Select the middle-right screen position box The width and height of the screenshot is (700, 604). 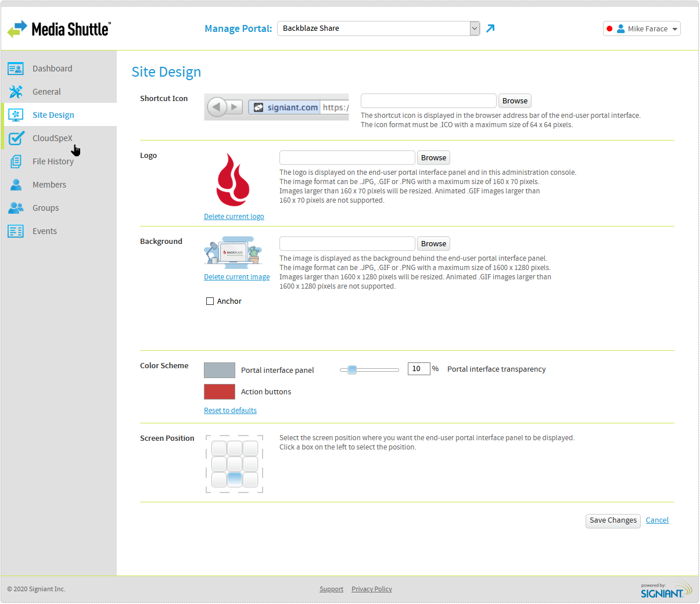coord(250,464)
